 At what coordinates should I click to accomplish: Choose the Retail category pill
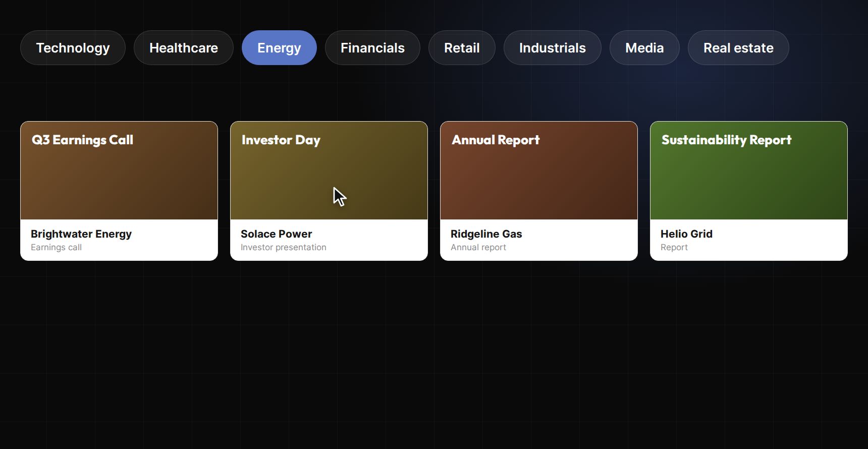pos(462,48)
